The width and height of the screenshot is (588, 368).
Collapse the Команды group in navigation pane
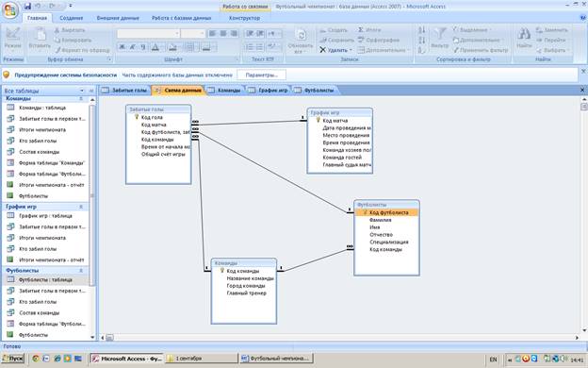pyautogui.click(x=81, y=98)
